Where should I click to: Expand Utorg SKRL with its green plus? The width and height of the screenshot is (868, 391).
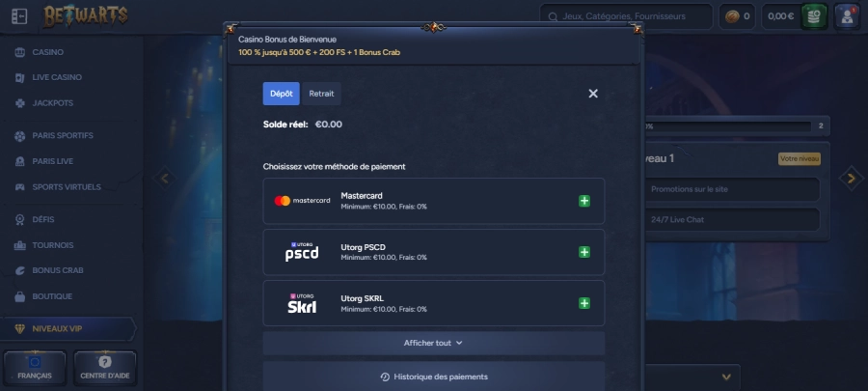click(584, 303)
